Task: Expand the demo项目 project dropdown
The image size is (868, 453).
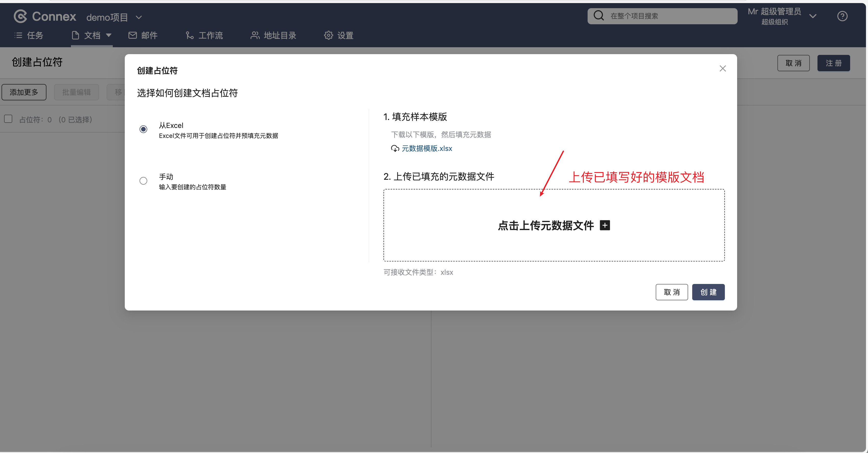Action: [139, 17]
